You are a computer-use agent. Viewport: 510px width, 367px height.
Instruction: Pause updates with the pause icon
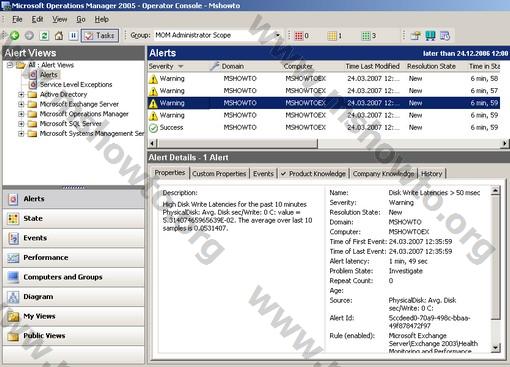73,35
